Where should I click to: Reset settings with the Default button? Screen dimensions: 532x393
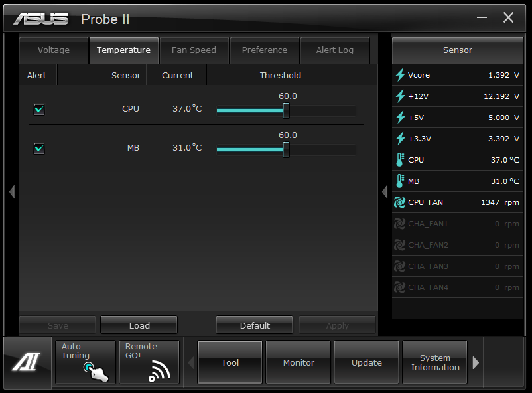click(x=255, y=325)
